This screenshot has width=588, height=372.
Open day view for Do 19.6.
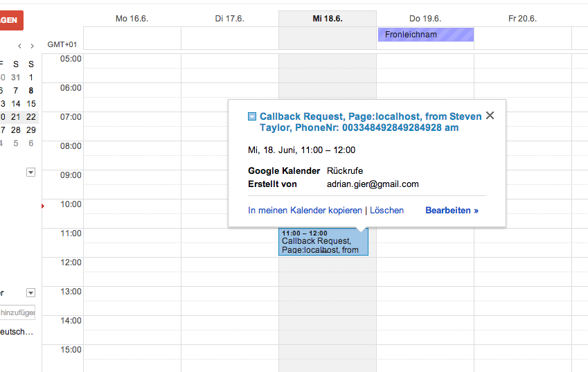[425, 19]
